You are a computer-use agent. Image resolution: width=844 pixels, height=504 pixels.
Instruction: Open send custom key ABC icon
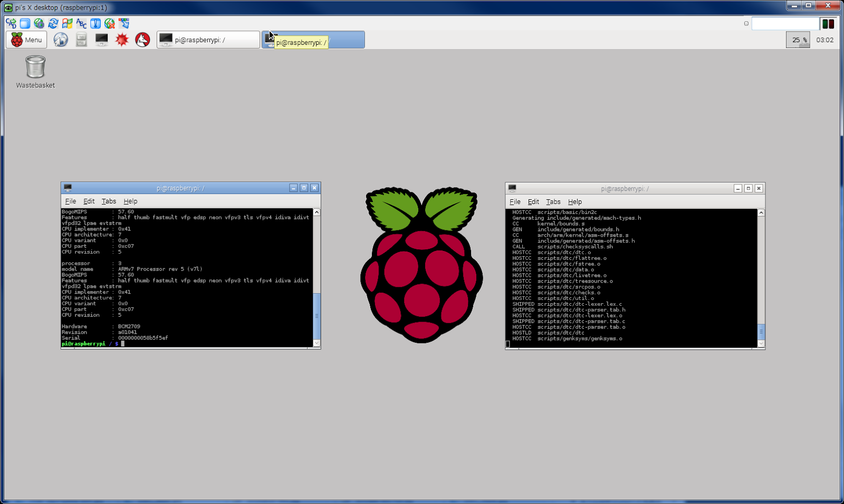click(x=81, y=23)
